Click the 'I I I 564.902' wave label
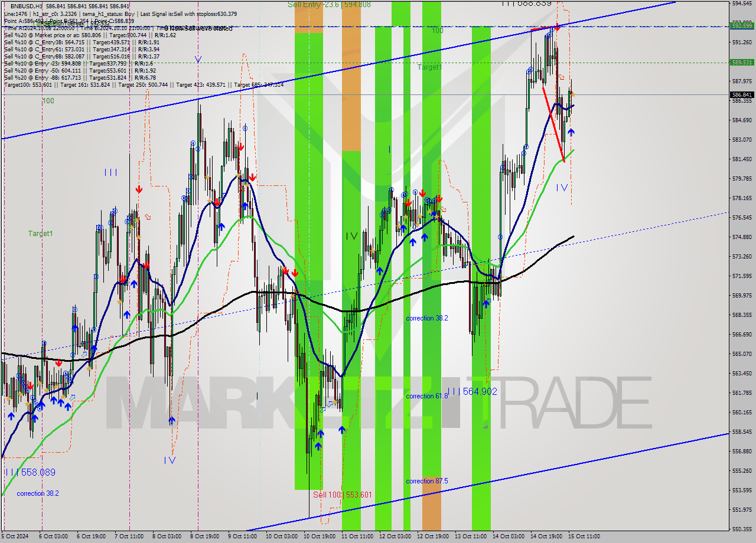The width and height of the screenshot is (756, 543). (x=472, y=391)
